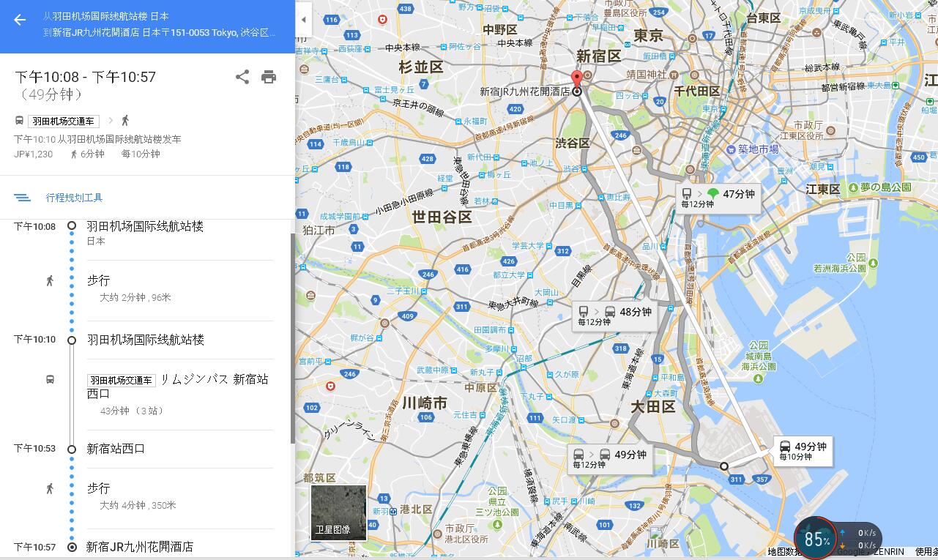Click the Haneda origin circle on map
Screen dimensions: 938x560
point(723,466)
